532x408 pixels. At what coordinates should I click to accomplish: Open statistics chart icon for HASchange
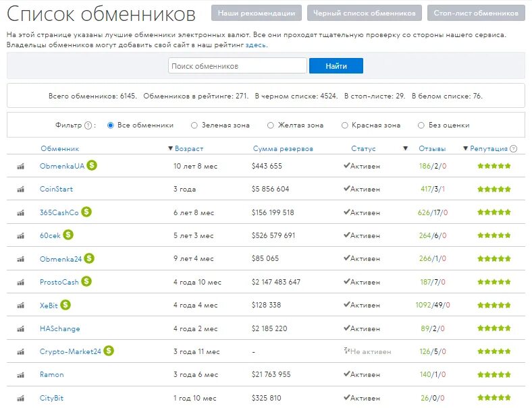click(21, 328)
